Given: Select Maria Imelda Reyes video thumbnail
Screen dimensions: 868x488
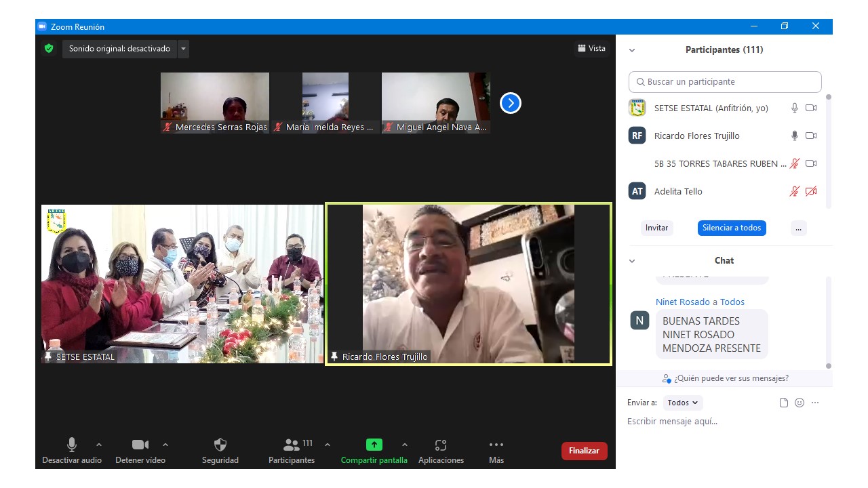Looking at the screenshot, I should 325,103.
